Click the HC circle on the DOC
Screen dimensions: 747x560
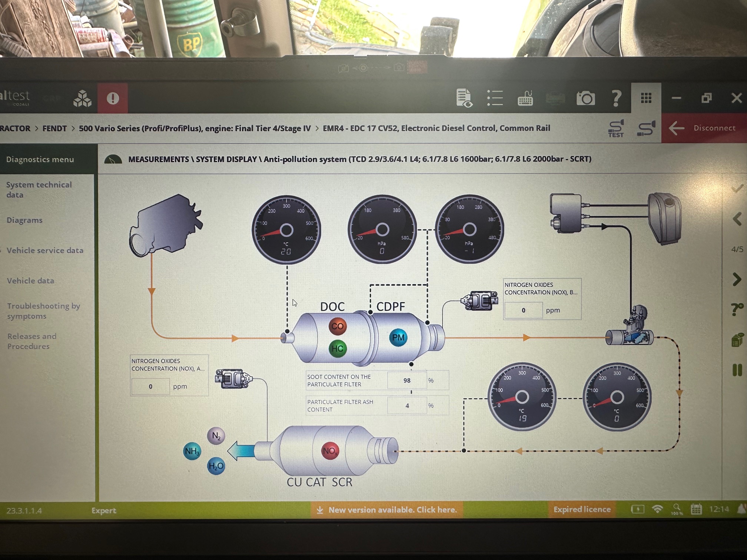337,349
